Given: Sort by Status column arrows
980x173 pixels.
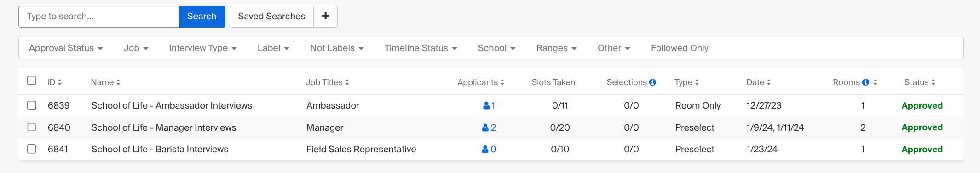Looking at the screenshot, I should click(933, 82).
